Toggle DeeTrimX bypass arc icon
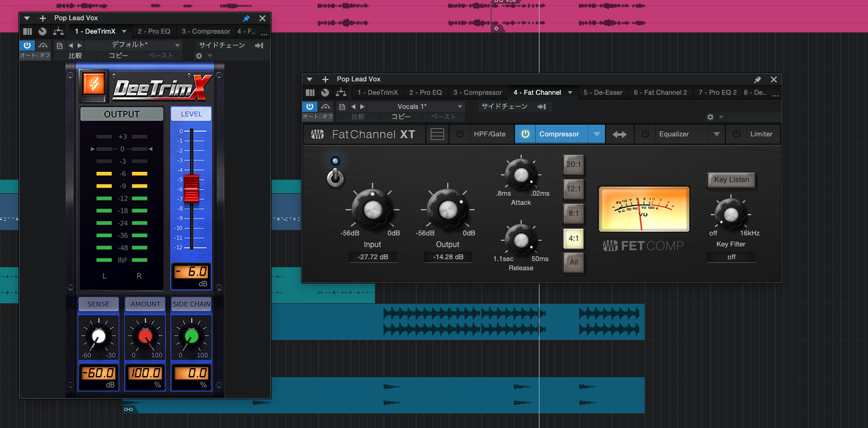Viewport: 868px width, 428px height. (x=43, y=45)
